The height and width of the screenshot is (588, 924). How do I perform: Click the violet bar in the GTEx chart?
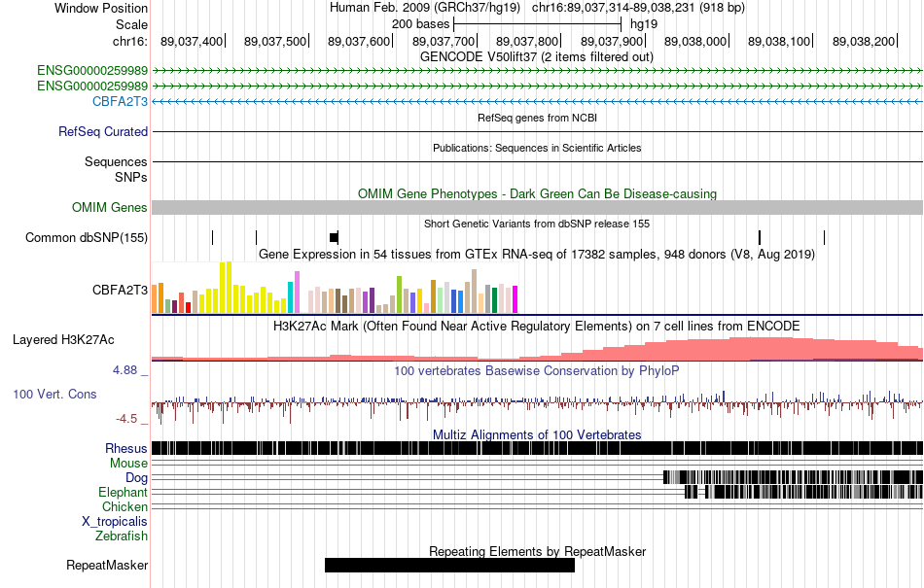pos(297,292)
